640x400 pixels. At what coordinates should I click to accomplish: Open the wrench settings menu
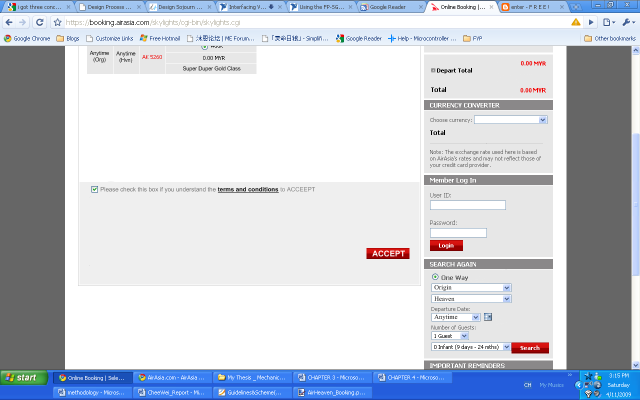coord(628,22)
